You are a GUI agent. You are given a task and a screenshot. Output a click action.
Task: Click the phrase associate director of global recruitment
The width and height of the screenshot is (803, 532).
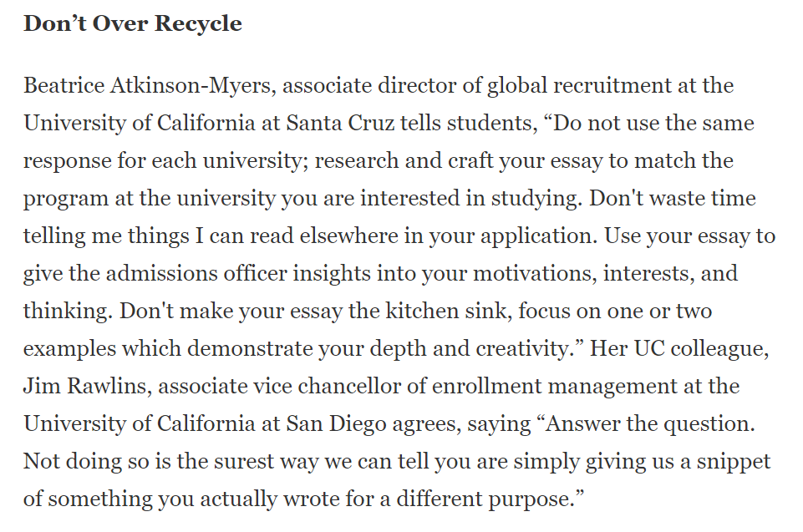477,85
